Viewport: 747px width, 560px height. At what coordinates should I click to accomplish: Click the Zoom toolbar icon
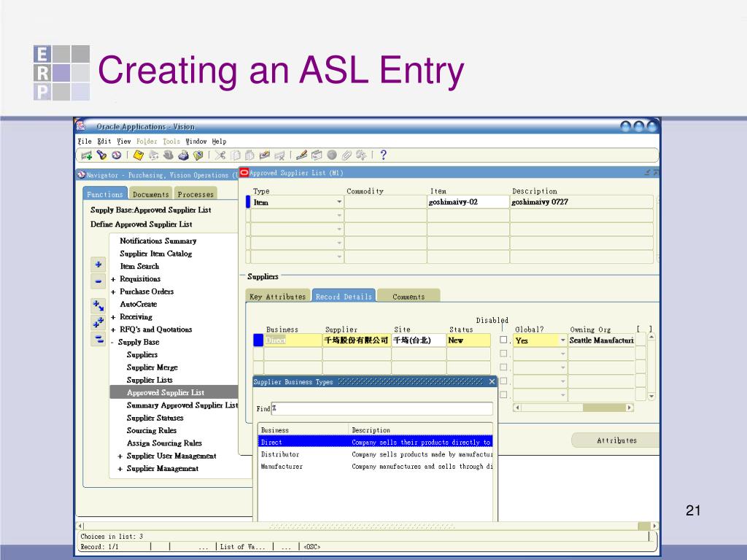coord(317,155)
